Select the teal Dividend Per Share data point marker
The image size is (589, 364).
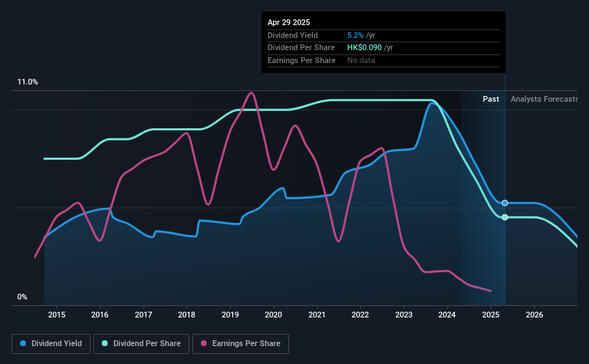[505, 217]
